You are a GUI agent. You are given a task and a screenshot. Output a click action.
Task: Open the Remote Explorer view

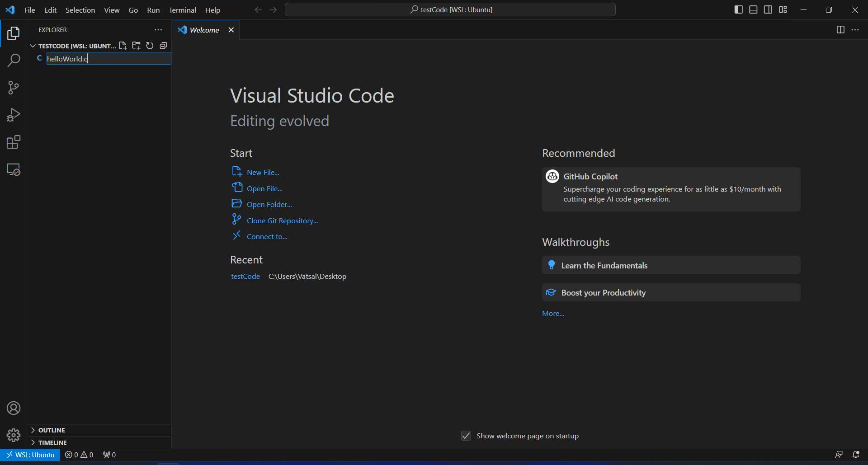tap(14, 169)
